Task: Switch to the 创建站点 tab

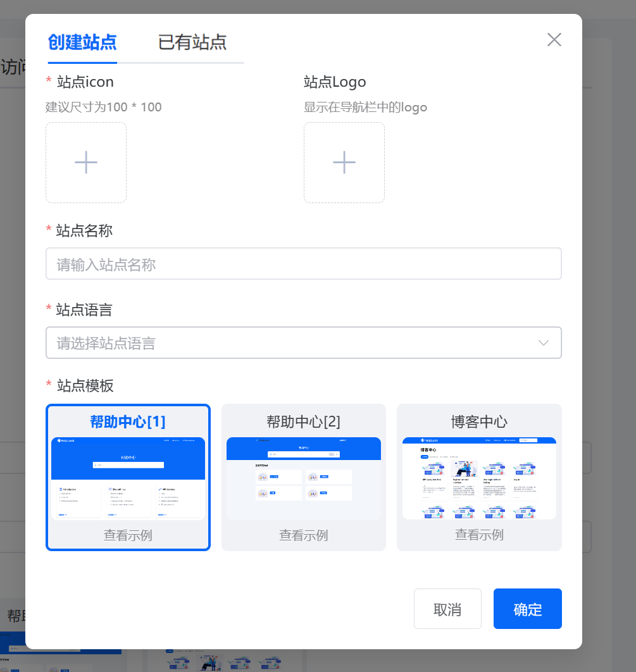Action: (82, 42)
